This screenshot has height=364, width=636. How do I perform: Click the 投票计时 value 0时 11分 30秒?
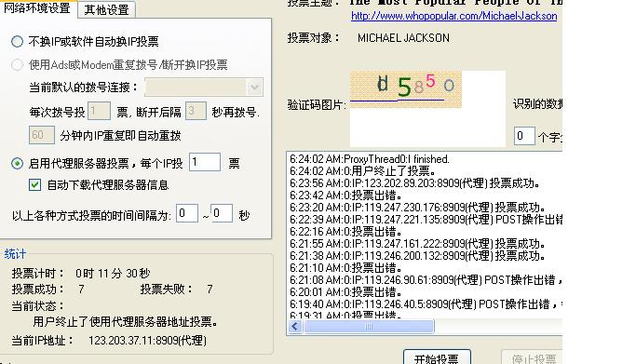tap(113, 274)
